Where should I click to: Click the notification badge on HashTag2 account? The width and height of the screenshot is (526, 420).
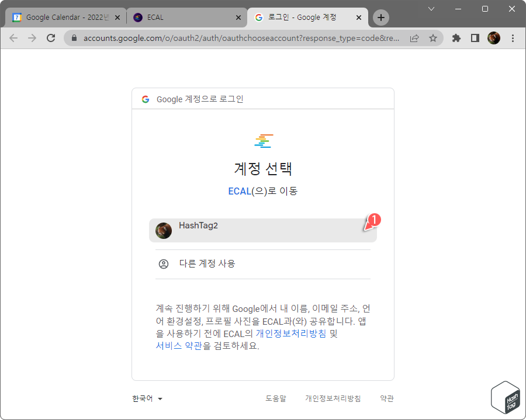click(x=373, y=221)
